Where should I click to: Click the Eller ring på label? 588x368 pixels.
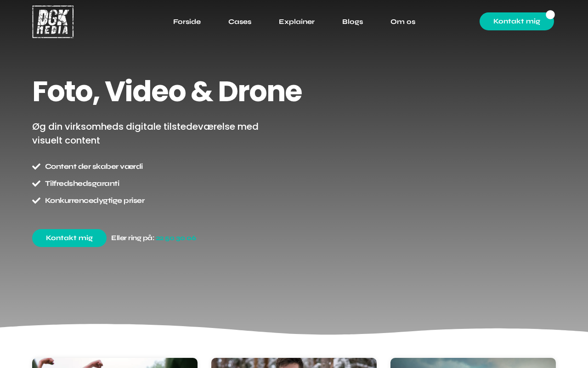coord(133,238)
